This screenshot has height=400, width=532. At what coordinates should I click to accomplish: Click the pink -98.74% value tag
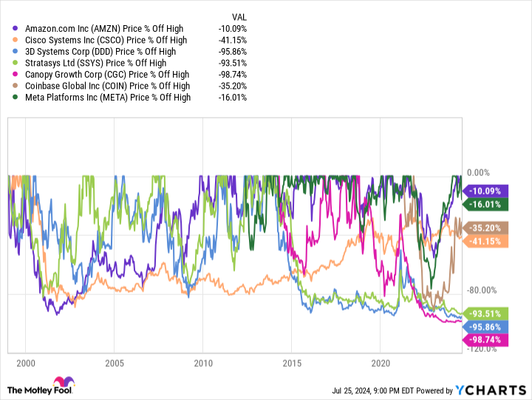(x=485, y=340)
